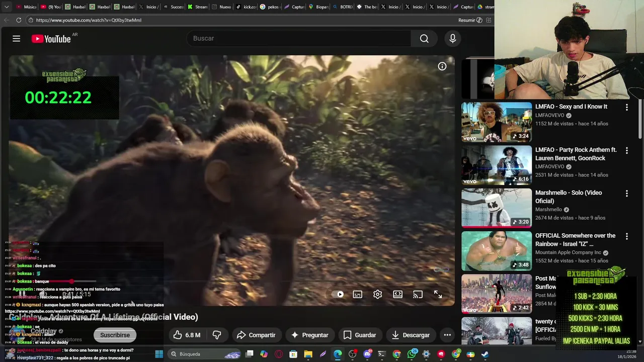The height and width of the screenshot is (362, 644).
Task: Open Task View from the taskbar
Action: (x=249, y=354)
